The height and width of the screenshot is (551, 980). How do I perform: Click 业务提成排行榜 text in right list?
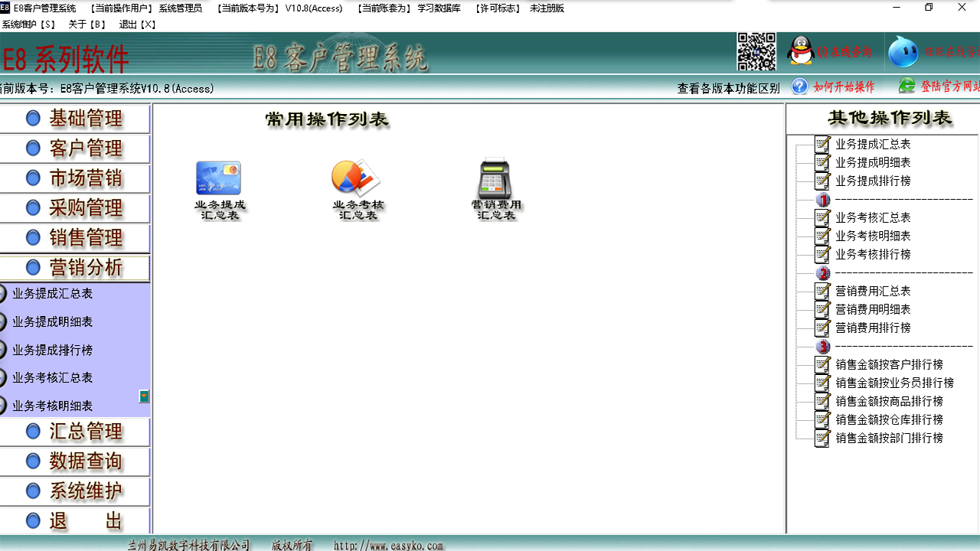[873, 181]
